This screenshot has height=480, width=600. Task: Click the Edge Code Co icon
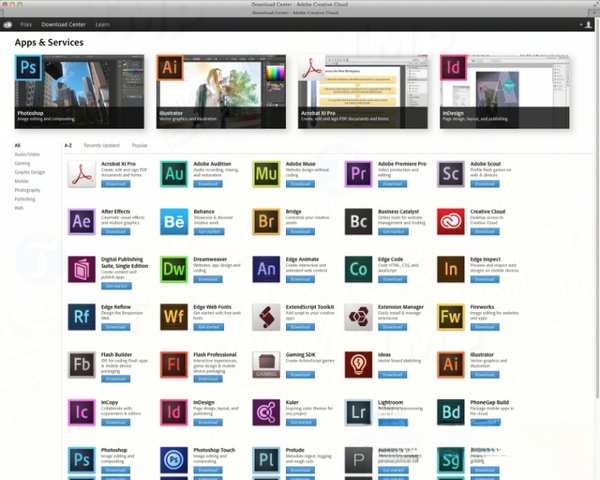pos(358,269)
